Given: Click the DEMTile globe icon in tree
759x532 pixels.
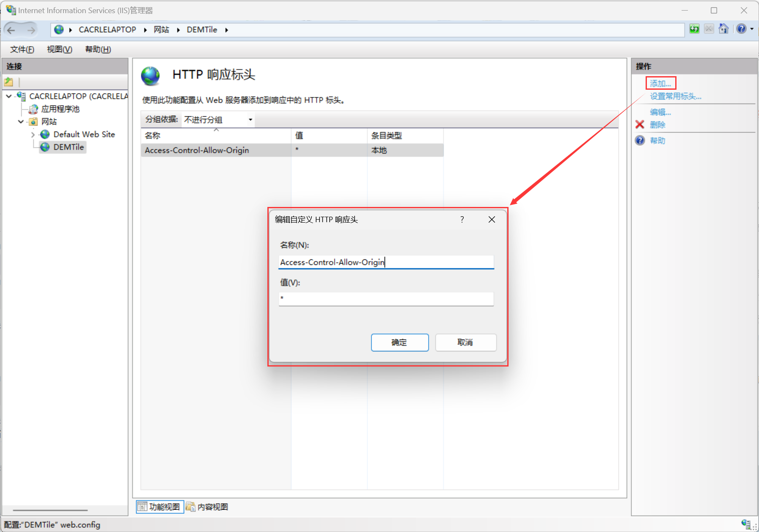Looking at the screenshot, I should pos(45,147).
